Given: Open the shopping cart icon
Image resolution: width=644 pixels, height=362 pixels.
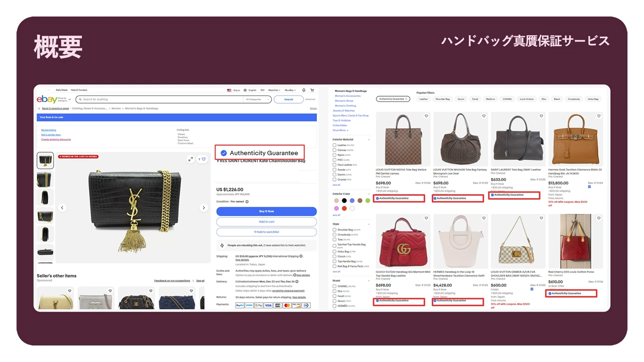Looking at the screenshot, I should point(312,90).
